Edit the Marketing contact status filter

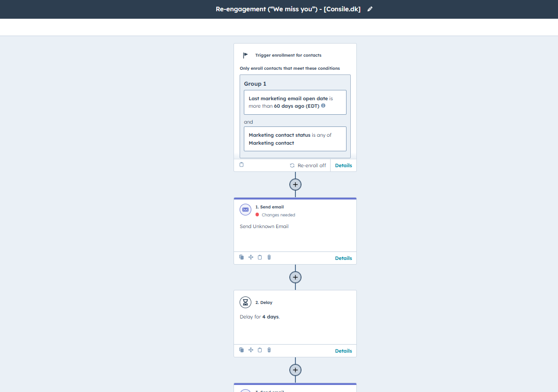click(x=295, y=139)
